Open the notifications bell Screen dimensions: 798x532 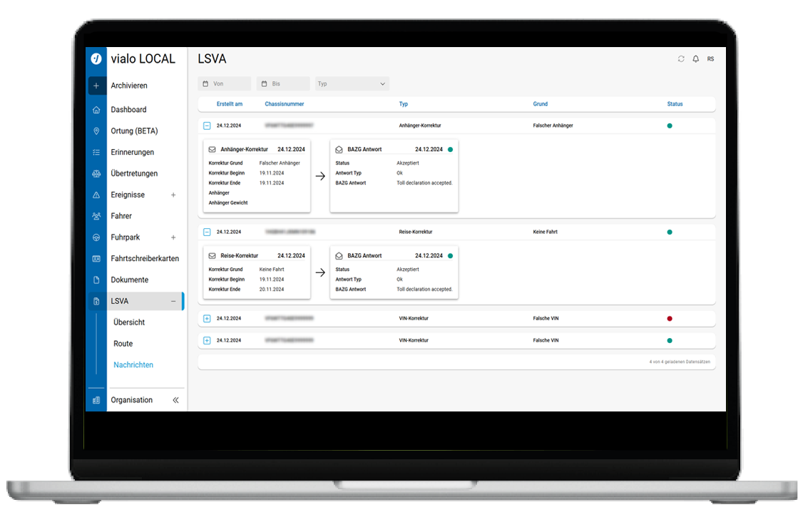(695, 59)
